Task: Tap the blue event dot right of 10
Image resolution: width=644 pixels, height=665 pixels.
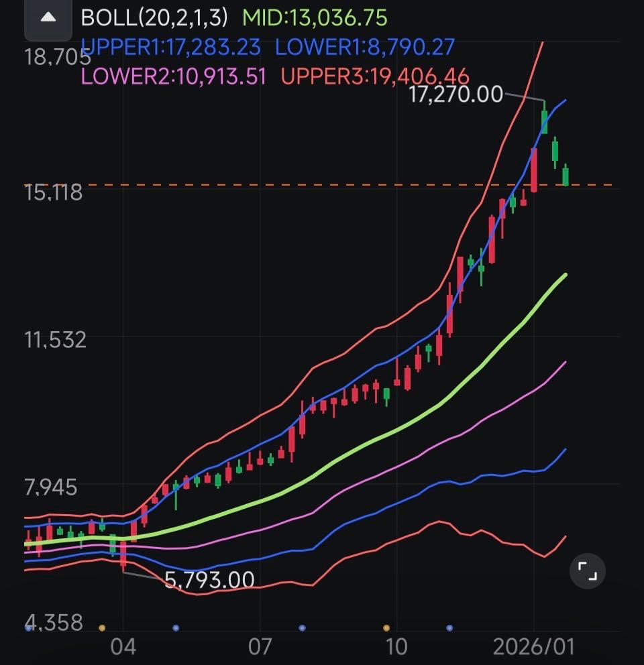Action: click(x=449, y=628)
